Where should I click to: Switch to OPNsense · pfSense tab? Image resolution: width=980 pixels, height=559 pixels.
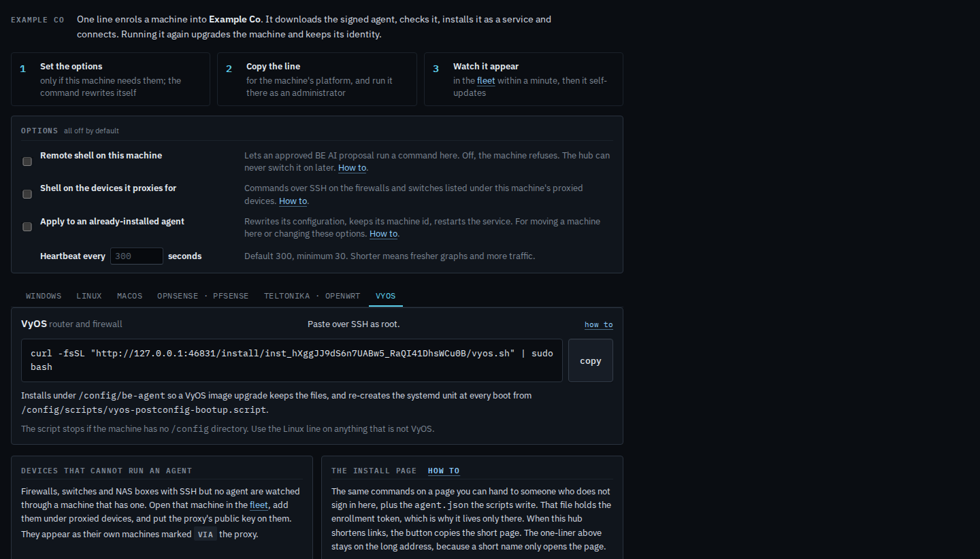point(203,296)
